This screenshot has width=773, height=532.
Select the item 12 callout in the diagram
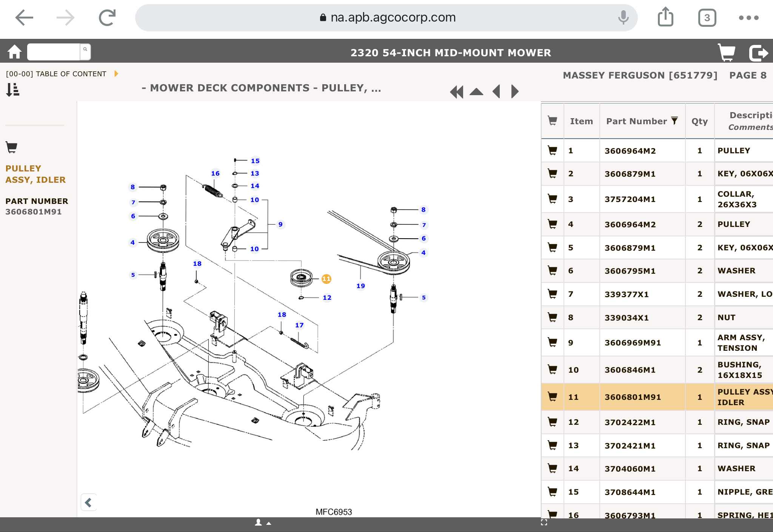[x=327, y=298]
